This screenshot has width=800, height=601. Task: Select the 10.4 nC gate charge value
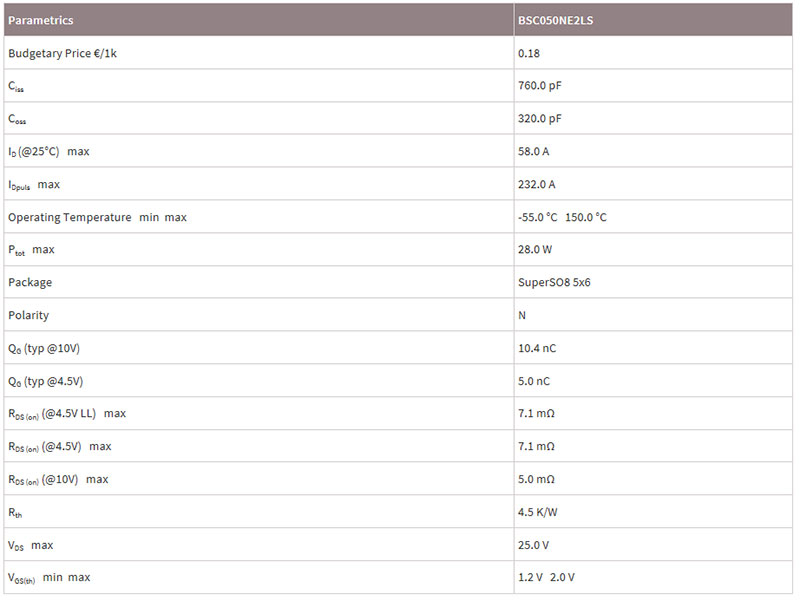537,349
